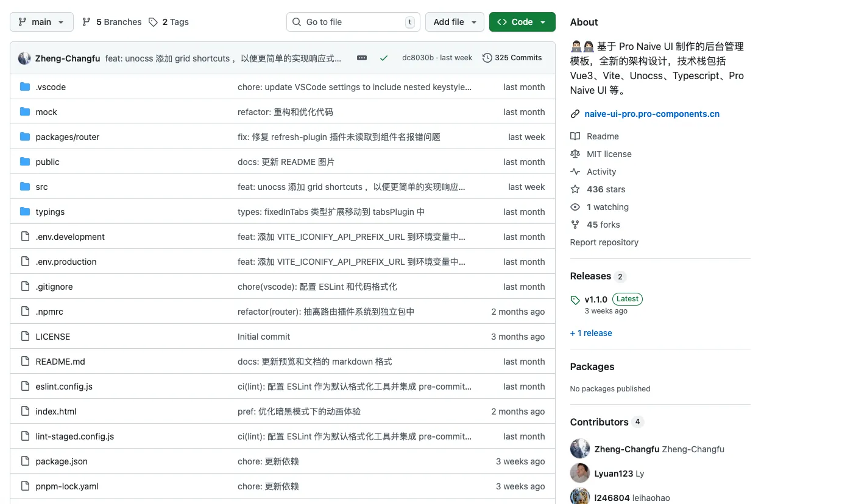Click the Report repository link
Image resolution: width=842 pixels, height=504 pixels.
604,242
